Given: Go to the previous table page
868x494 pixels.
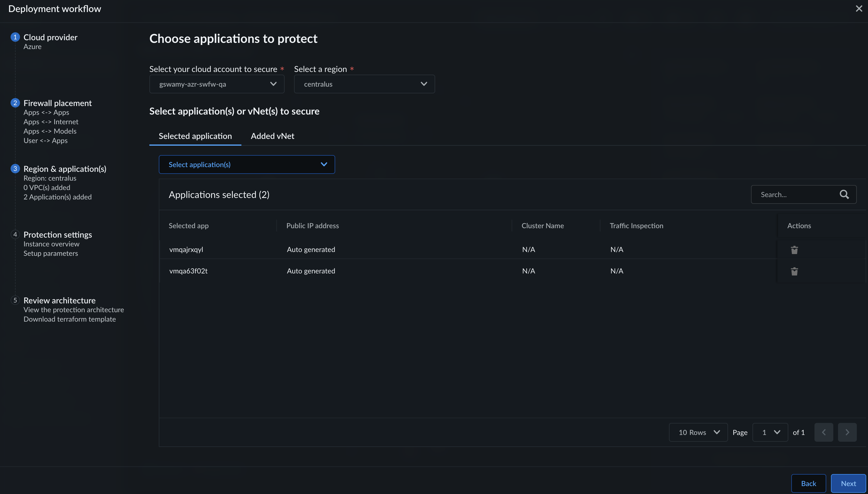Looking at the screenshot, I should [824, 432].
